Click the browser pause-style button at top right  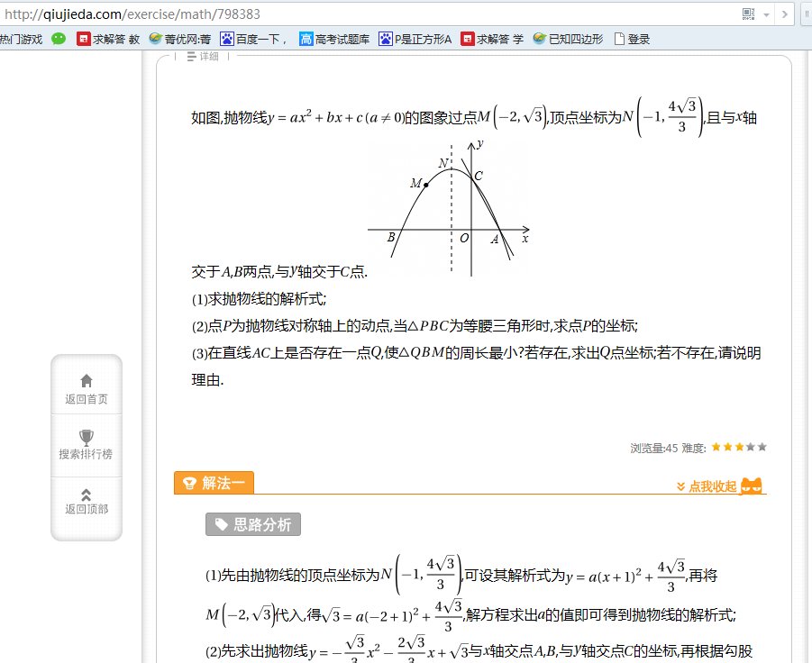pos(807,14)
